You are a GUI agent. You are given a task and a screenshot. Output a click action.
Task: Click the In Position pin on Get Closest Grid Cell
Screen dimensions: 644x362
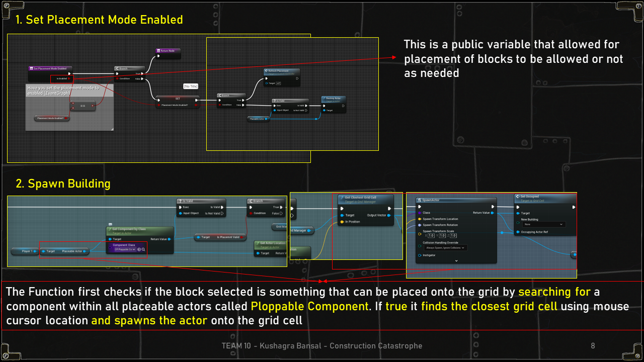342,222
